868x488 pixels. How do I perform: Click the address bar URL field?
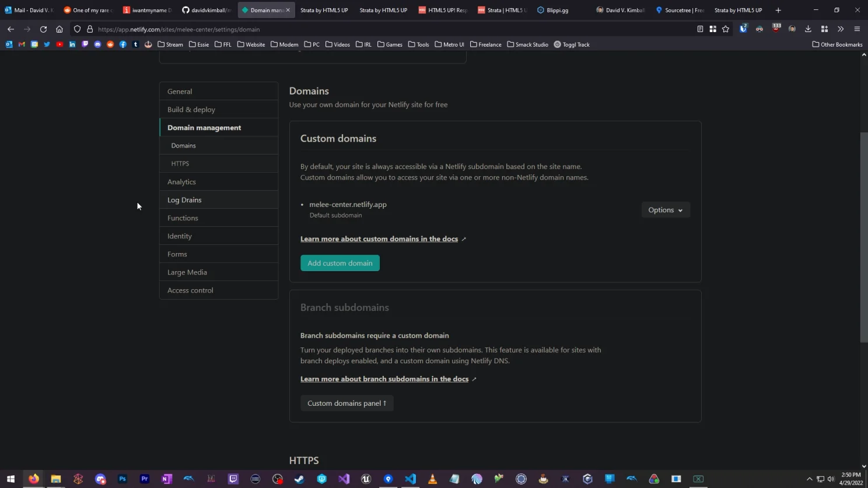click(233, 29)
